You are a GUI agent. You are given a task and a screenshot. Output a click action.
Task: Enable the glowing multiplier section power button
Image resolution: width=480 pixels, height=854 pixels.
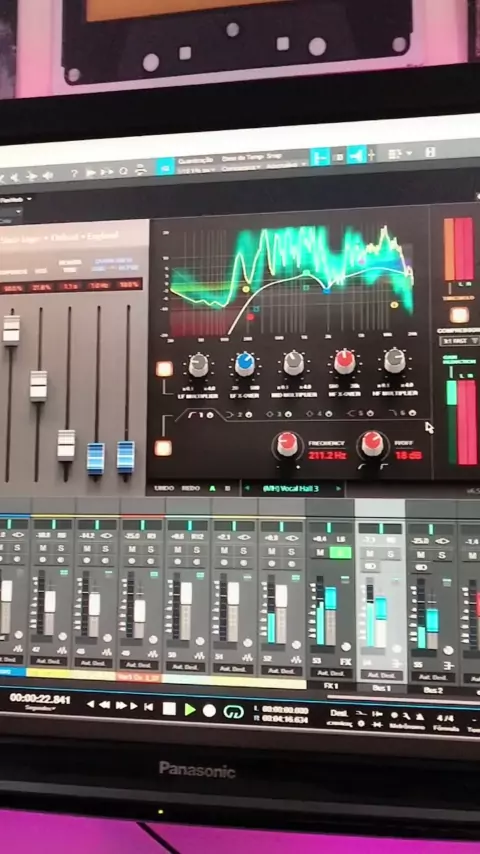point(164,369)
